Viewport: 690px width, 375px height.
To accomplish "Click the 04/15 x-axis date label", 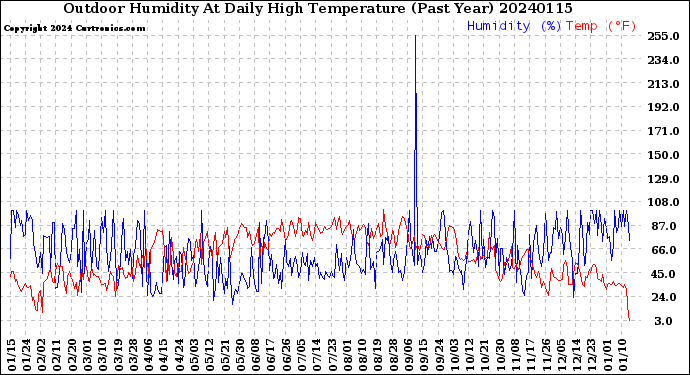I will (164, 355).
